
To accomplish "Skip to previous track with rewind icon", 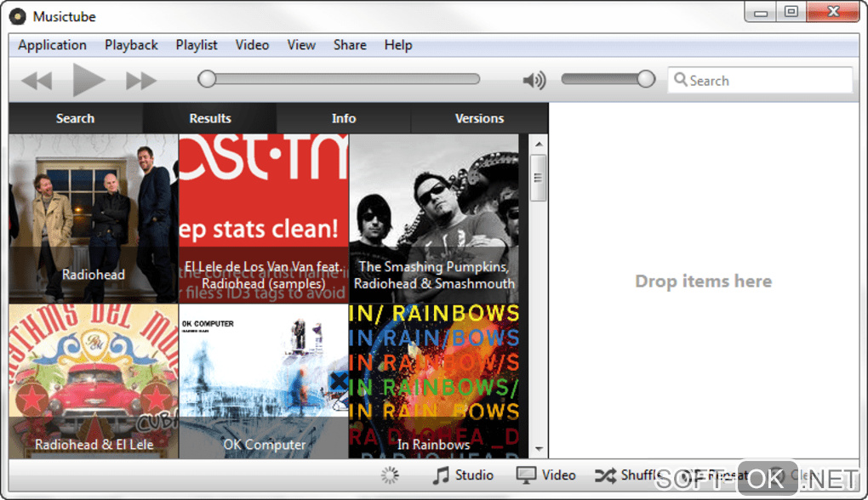I will [37, 81].
